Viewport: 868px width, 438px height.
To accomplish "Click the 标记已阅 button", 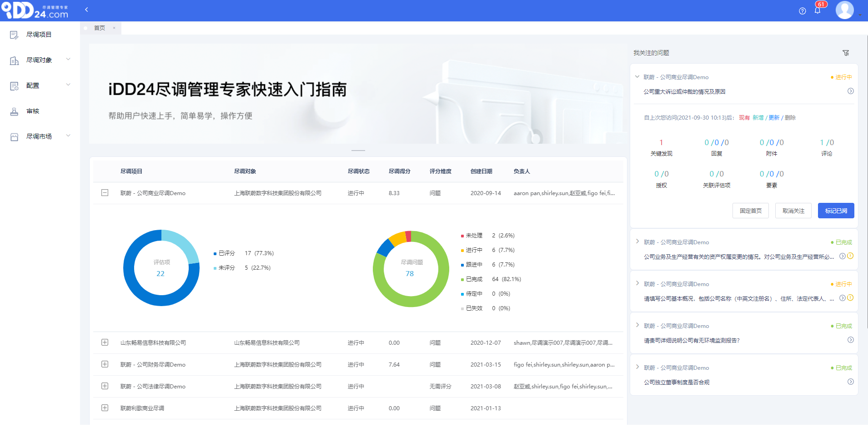I will point(836,211).
